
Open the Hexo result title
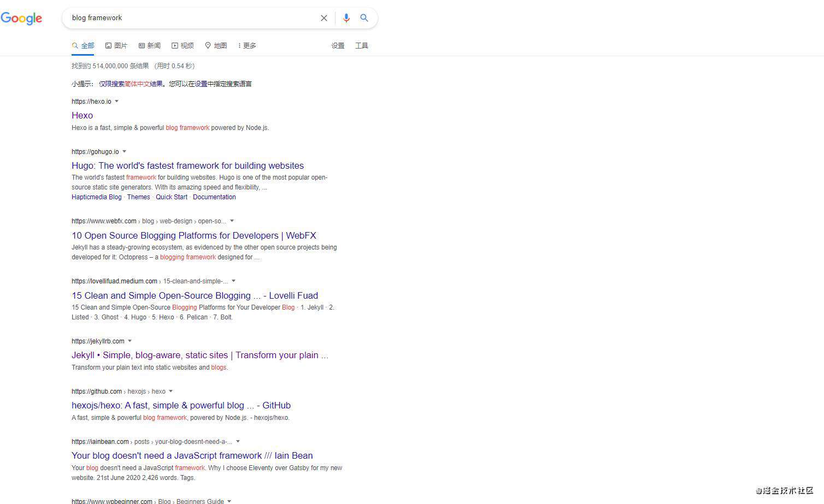[x=82, y=115]
